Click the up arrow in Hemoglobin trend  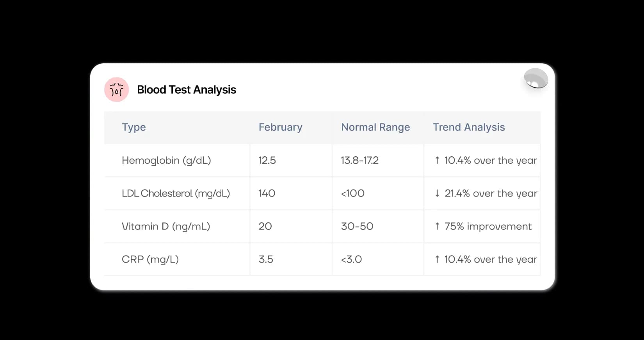[437, 160]
